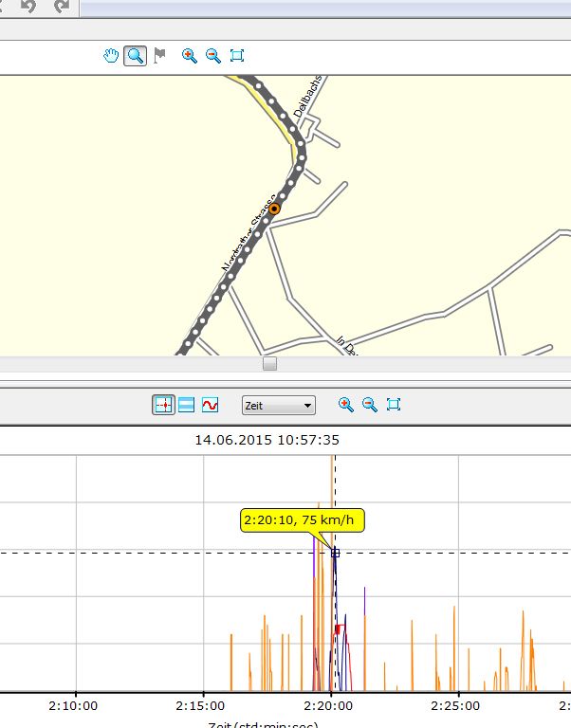Click the redo arrow in top toolbar

pyautogui.click(x=62, y=7)
